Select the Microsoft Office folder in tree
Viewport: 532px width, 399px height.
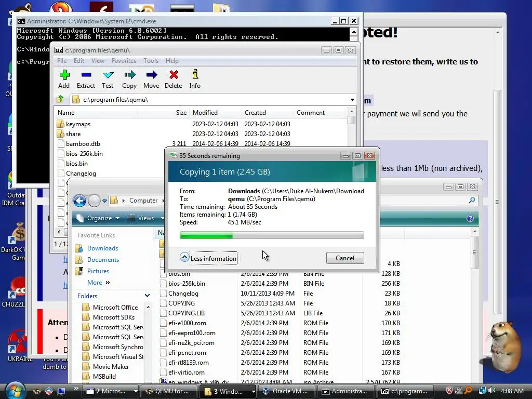click(115, 307)
